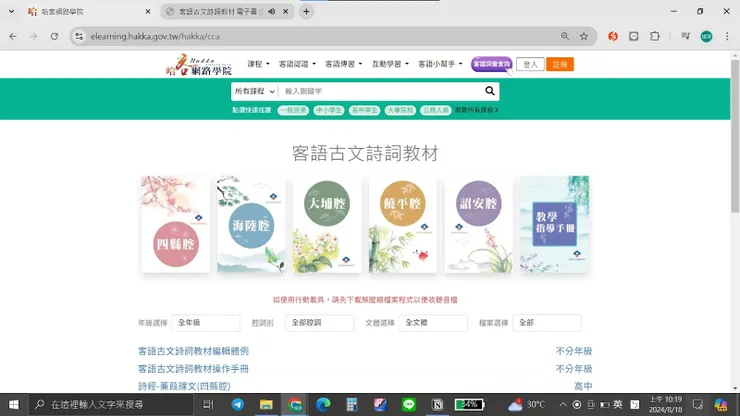740x416 pixels.
Task: Click the red extension icon in the Chrome toolbar
Action: coord(613,36)
